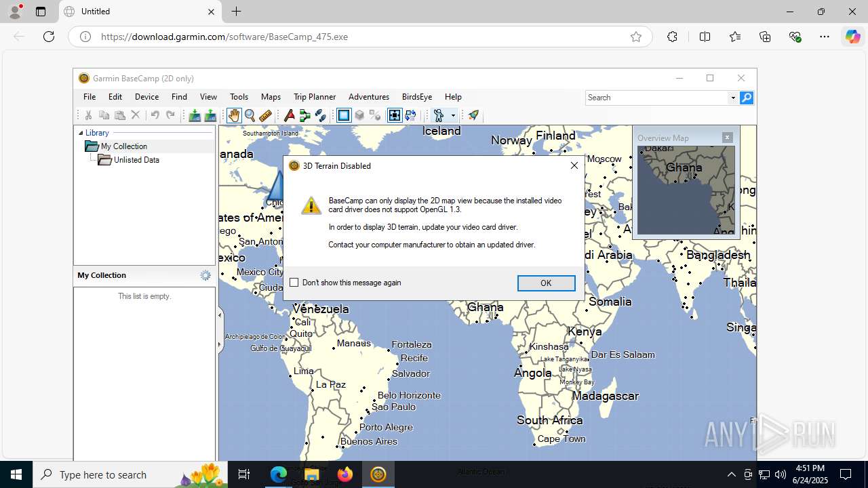The image size is (868, 488).
Task: Click the Receive from Device icon
Action: click(210, 115)
